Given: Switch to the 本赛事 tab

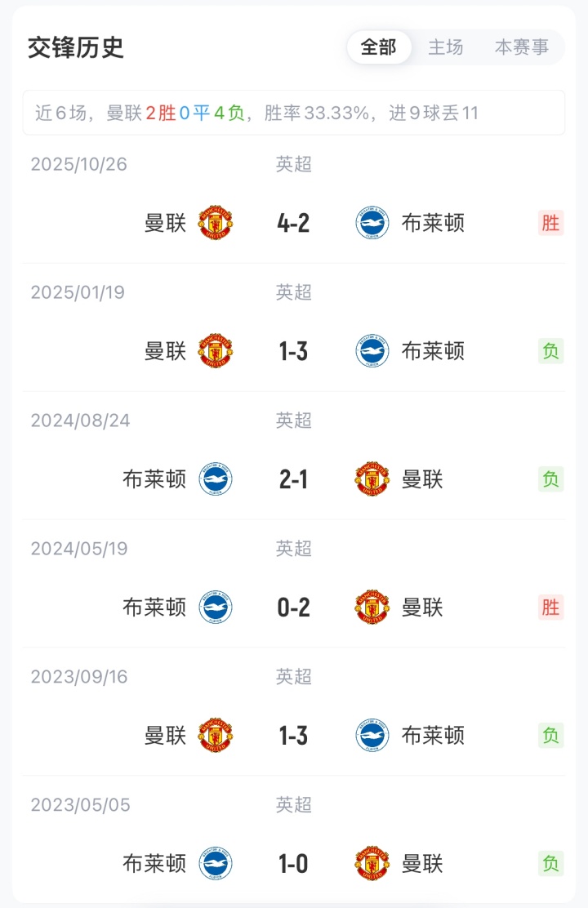Looking at the screenshot, I should (x=522, y=47).
